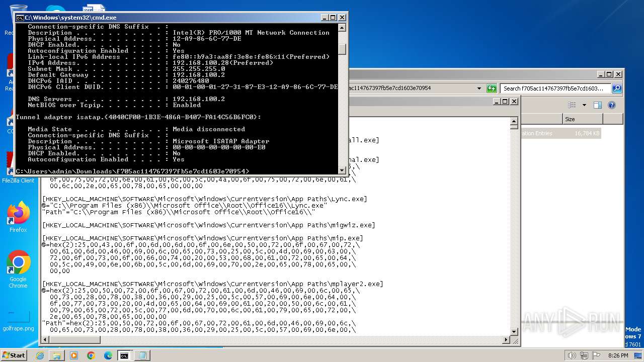
Task: Open Google Chrome desktop shortcut
Action: tap(18, 269)
